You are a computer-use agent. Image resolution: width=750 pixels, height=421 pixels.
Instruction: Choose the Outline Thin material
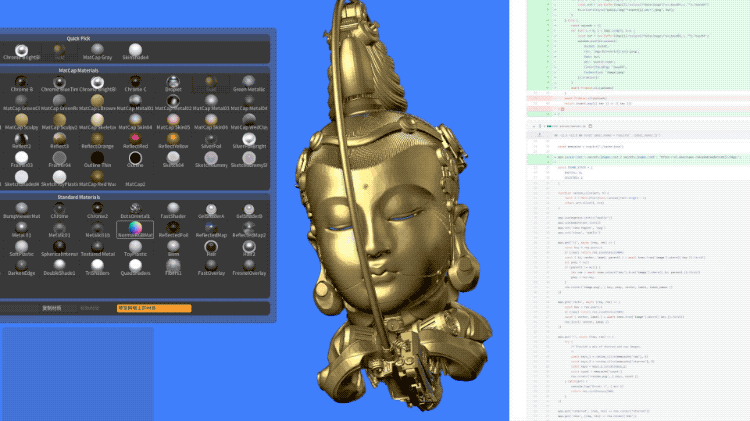pyautogui.click(x=97, y=160)
